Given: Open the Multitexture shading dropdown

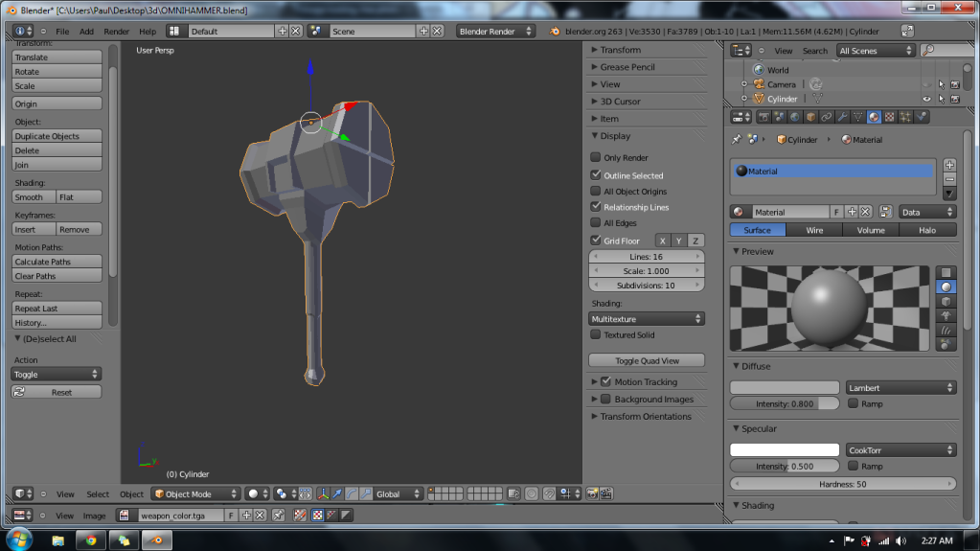Looking at the screenshot, I should click(x=647, y=319).
